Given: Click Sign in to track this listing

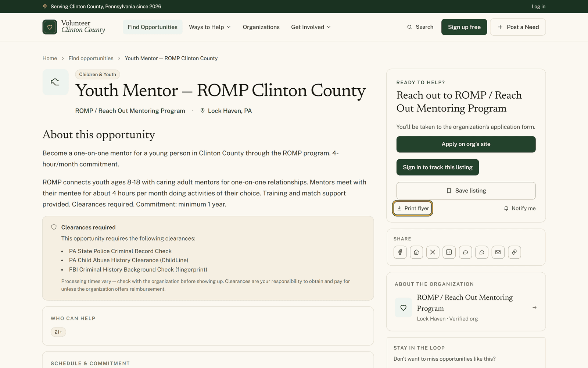Looking at the screenshot, I should click(x=438, y=167).
